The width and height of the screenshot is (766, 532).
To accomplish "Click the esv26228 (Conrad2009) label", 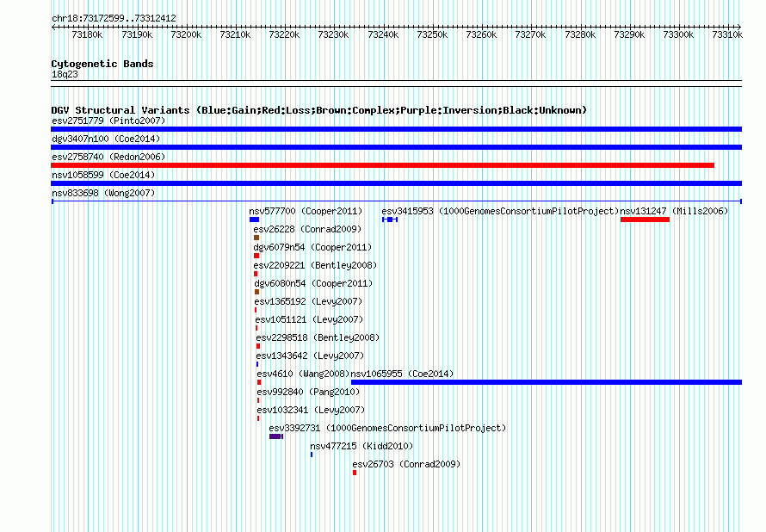I will [x=307, y=229].
